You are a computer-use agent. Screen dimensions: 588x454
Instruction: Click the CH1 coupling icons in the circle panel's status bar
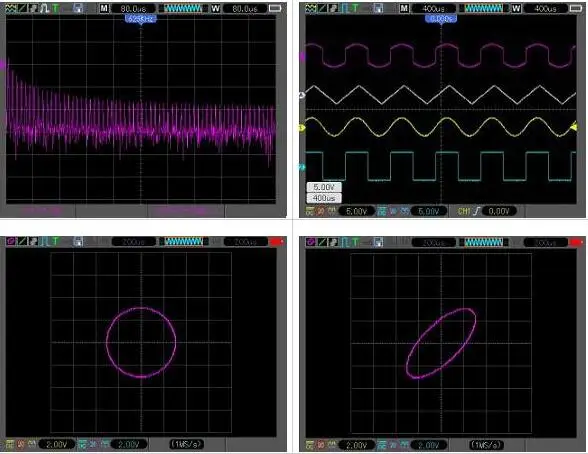(x=21, y=445)
